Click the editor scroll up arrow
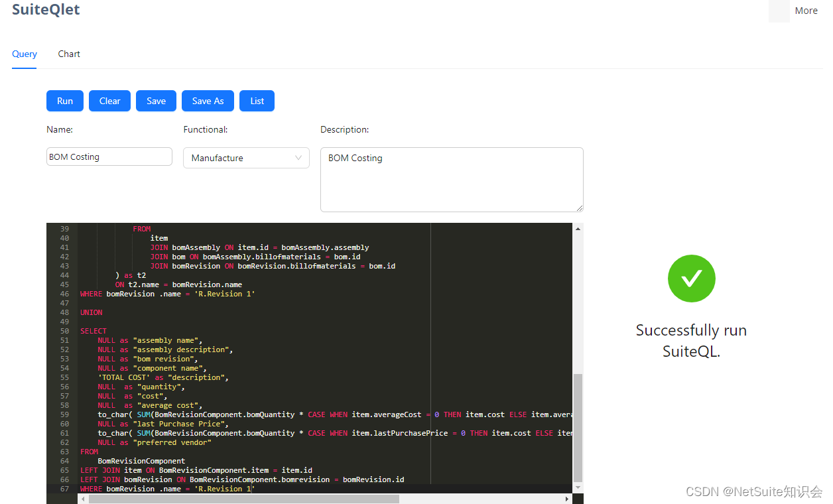The image size is (833, 504). [x=578, y=228]
